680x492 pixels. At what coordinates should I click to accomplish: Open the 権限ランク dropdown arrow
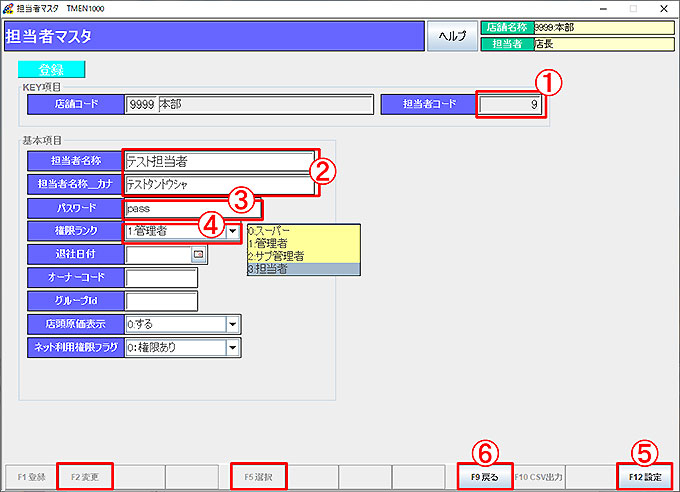(232, 232)
